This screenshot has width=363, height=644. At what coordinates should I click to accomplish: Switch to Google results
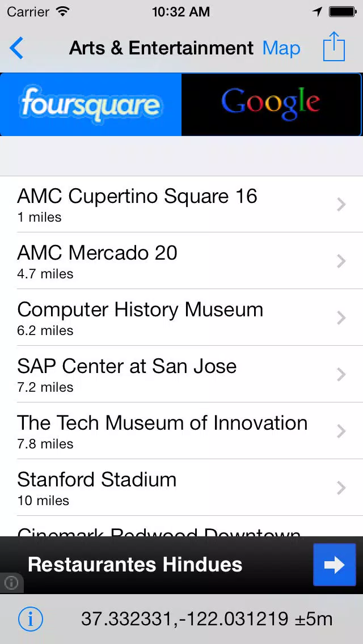click(x=271, y=105)
